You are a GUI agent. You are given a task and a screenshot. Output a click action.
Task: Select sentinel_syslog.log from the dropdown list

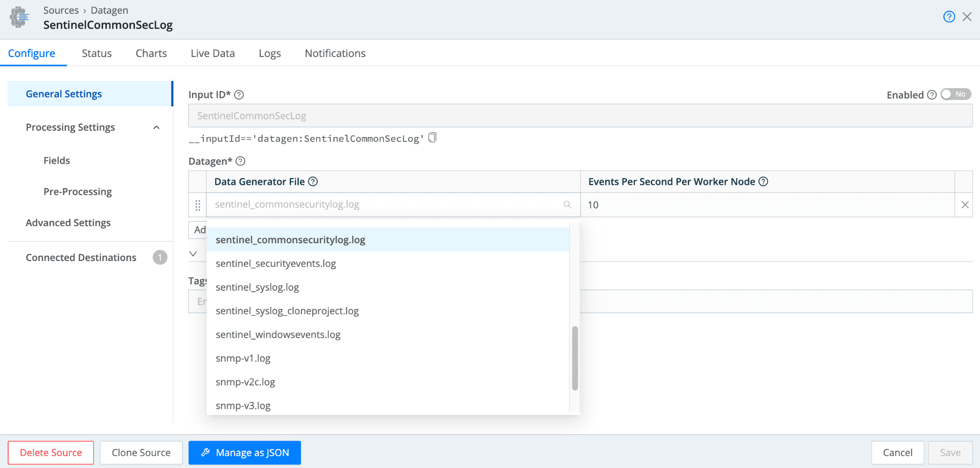pos(257,287)
